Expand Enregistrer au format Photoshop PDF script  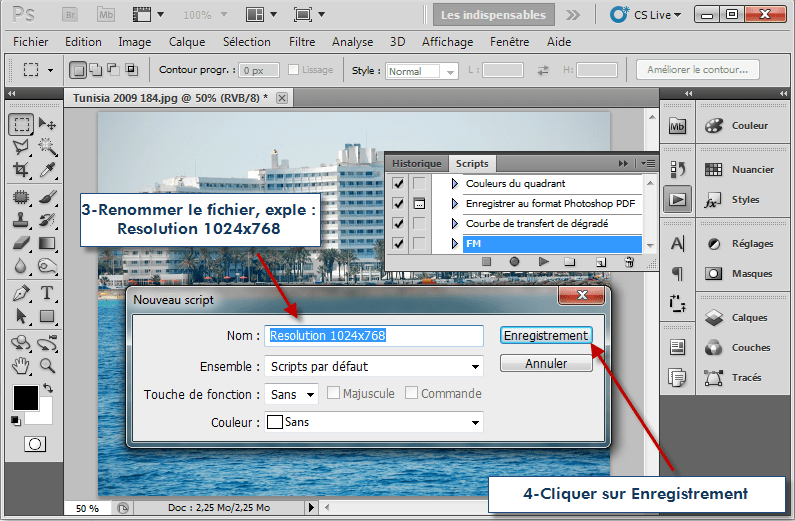point(455,204)
